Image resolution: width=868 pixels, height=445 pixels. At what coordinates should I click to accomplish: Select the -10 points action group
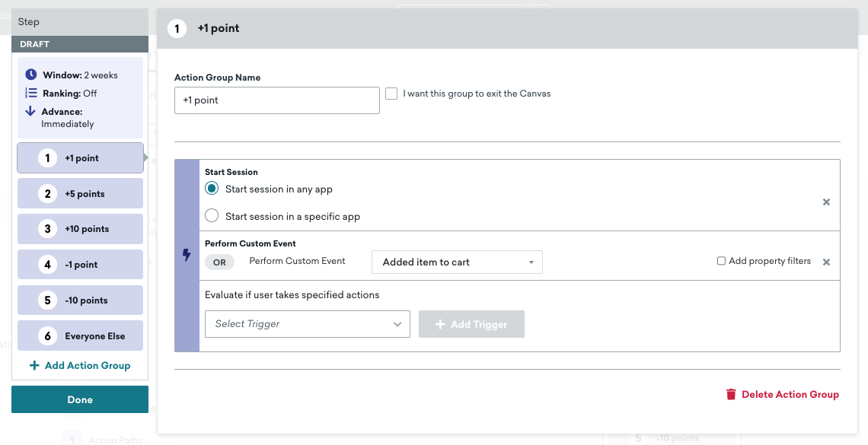coord(80,300)
